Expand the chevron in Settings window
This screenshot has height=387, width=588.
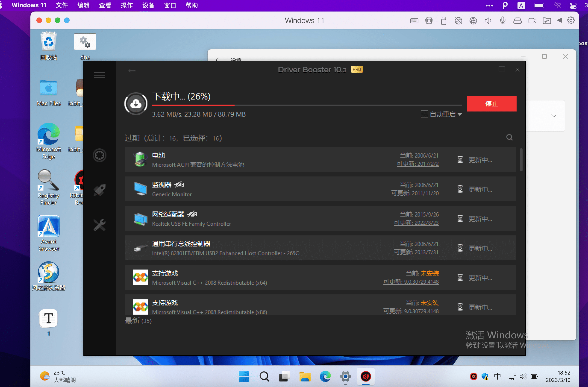tap(554, 116)
